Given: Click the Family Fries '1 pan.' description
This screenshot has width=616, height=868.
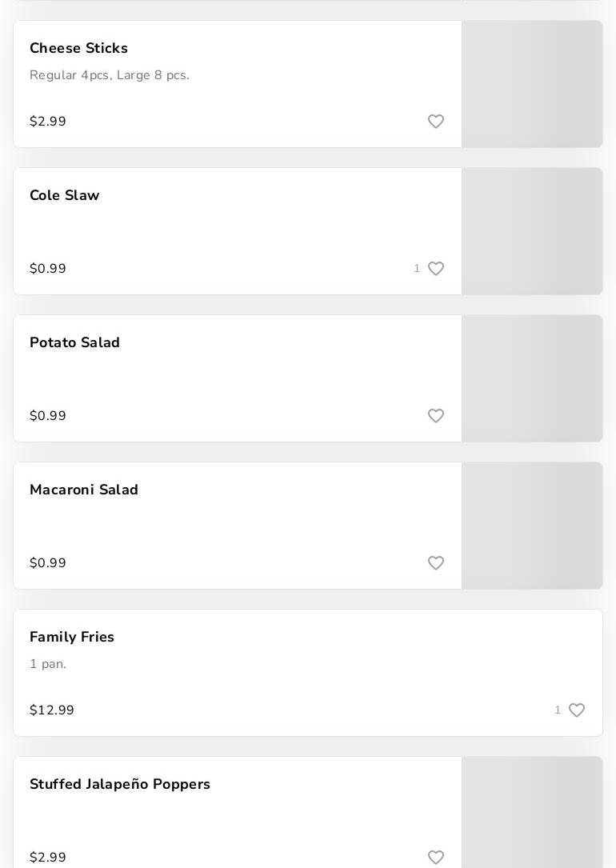Looking at the screenshot, I should click(48, 664).
